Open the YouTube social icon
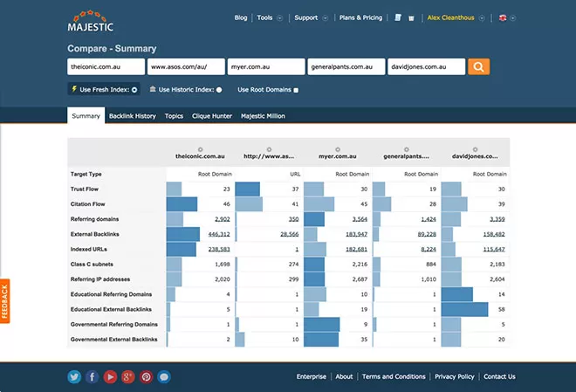The image size is (576, 392). pyautogui.click(x=110, y=377)
